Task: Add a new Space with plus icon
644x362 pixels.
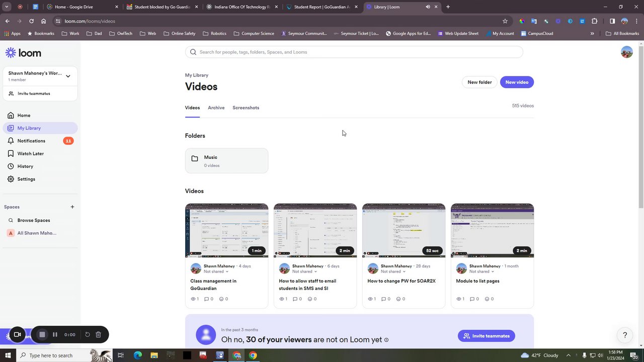Action: 72,207
